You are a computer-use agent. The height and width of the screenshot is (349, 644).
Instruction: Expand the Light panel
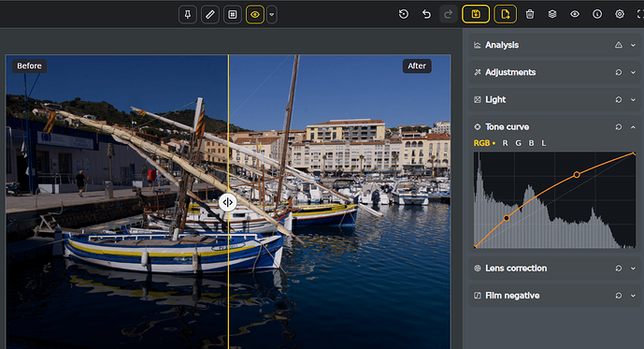coord(633,100)
